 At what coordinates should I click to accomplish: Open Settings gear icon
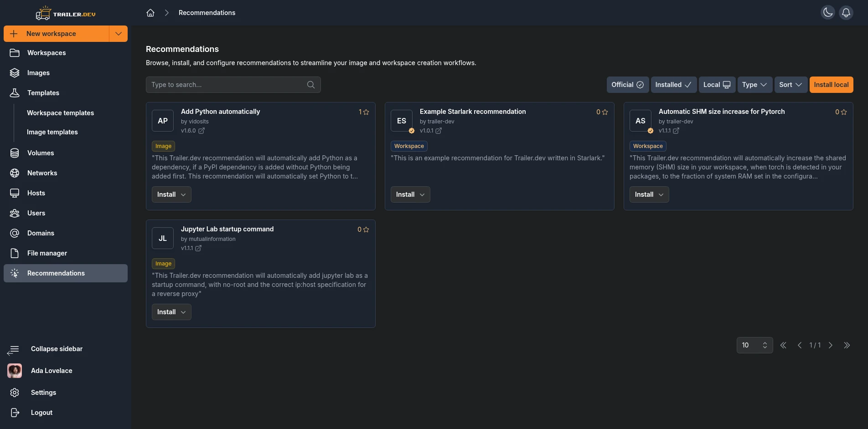click(x=15, y=393)
